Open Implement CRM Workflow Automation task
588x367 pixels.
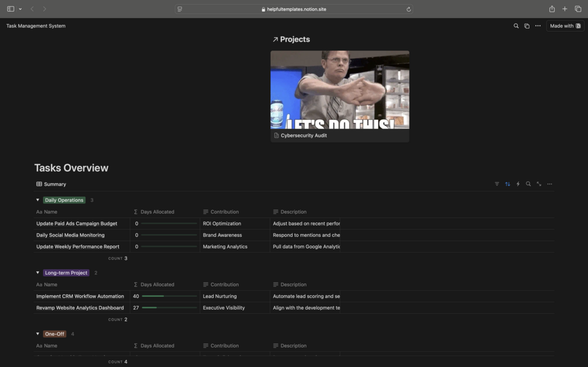(x=80, y=296)
